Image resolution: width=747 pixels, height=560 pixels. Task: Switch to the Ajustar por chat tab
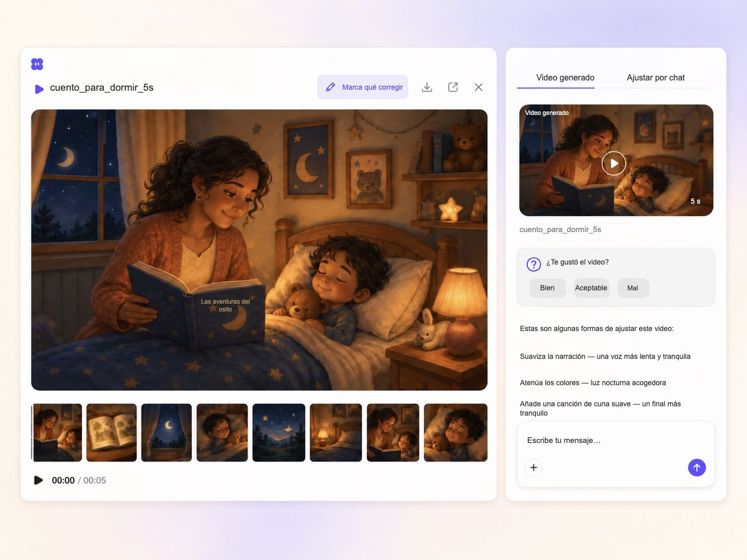tap(656, 78)
